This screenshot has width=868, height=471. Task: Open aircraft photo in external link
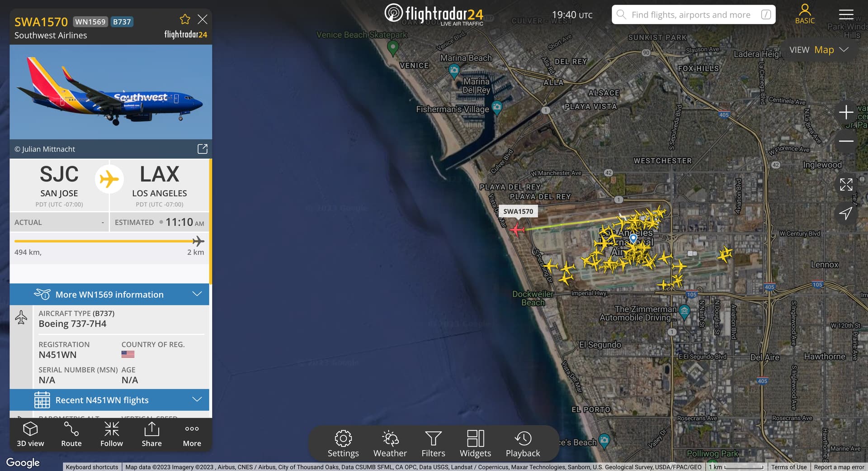click(202, 149)
